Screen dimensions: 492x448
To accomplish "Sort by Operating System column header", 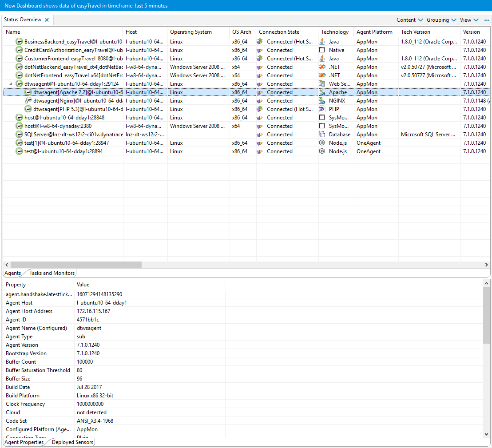I will tap(198, 32).
